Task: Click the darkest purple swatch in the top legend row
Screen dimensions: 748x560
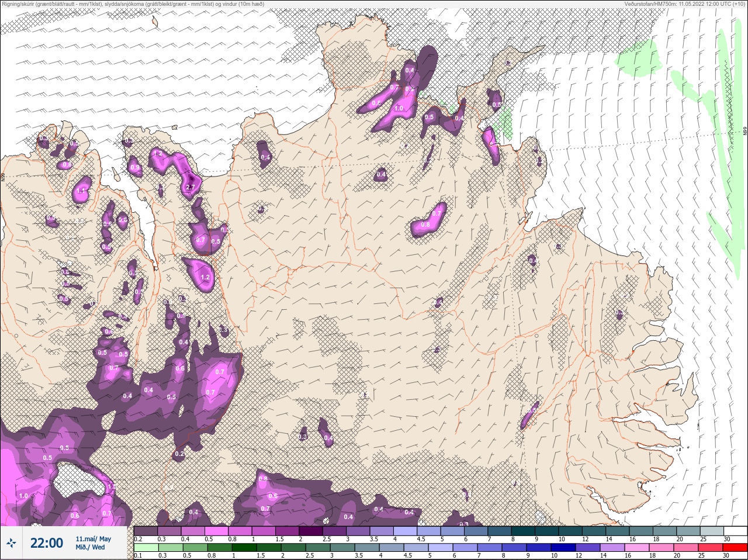Action: 312,531
